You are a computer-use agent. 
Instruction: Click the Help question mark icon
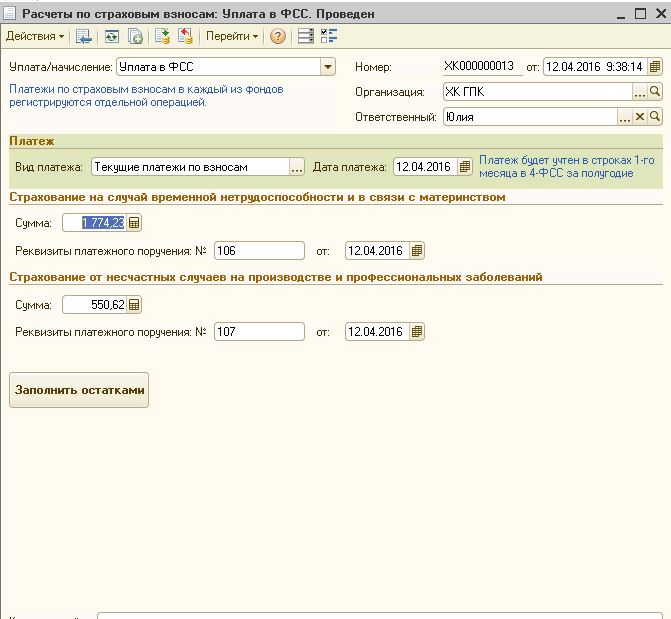[x=277, y=36]
